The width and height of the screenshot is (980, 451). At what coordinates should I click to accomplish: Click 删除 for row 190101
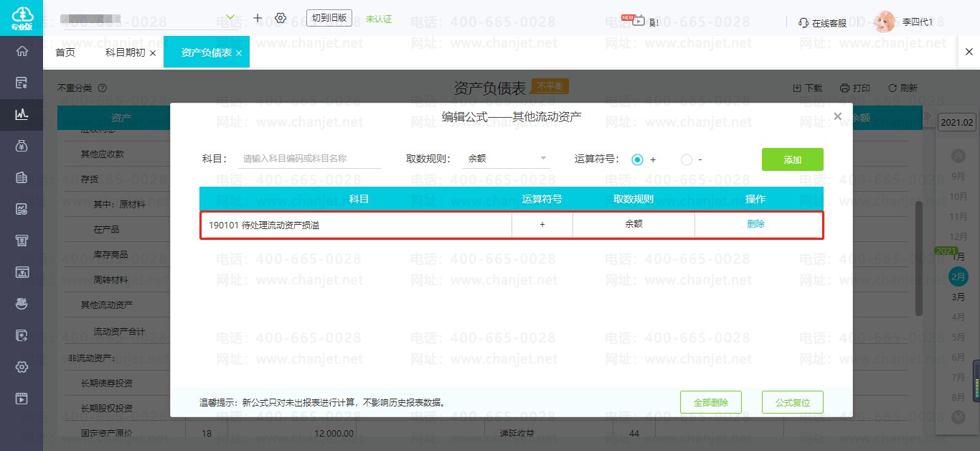755,224
